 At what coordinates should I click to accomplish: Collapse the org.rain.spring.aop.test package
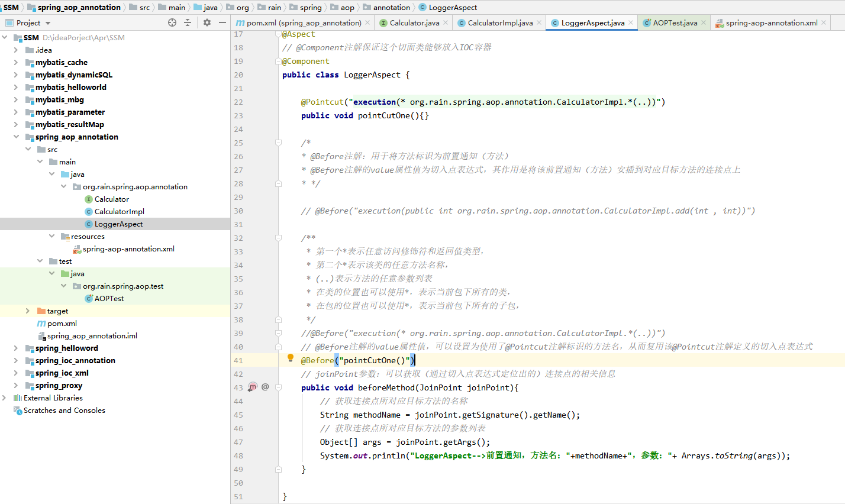tap(63, 286)
